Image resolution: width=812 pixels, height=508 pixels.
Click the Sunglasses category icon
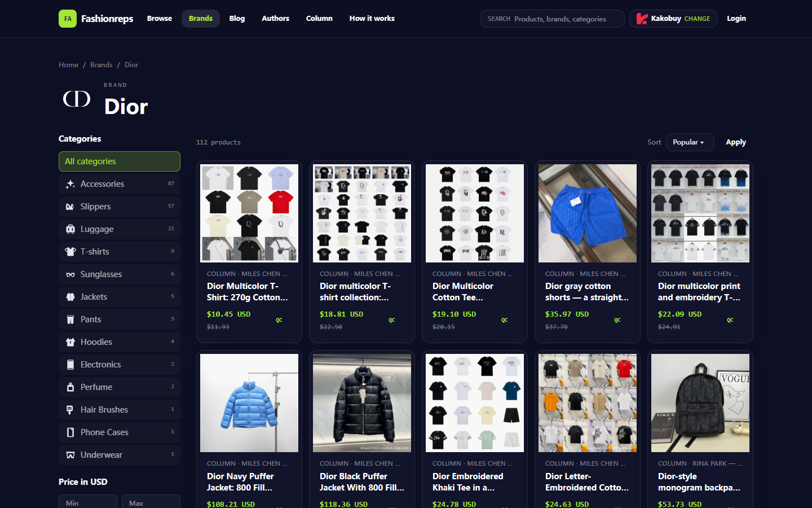[70, 274]
